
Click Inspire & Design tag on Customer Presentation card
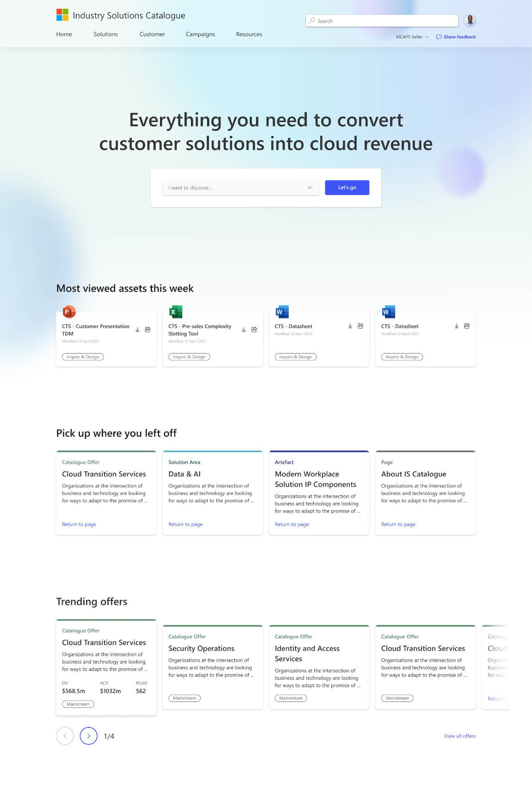click(83, 357)
